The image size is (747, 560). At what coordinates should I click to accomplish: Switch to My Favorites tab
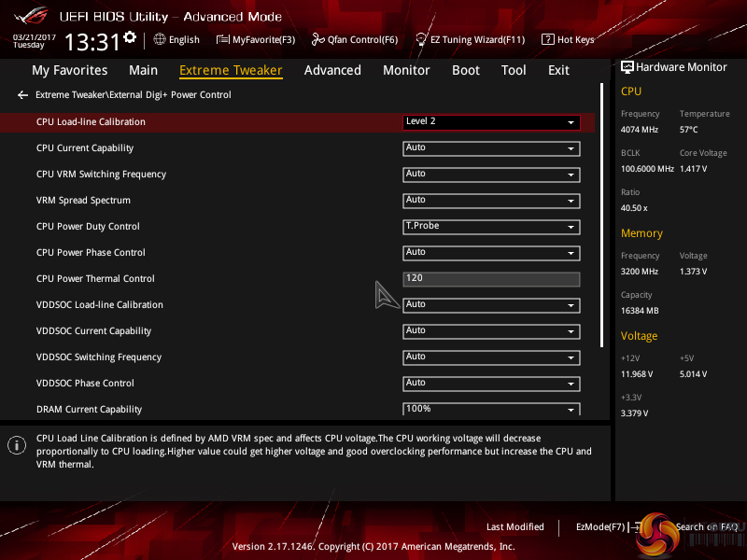69,71
